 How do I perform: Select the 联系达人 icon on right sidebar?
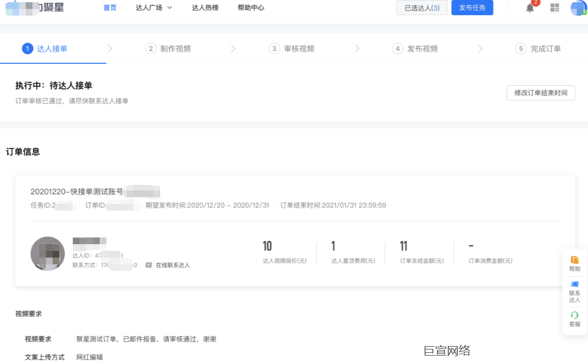[x=574, y=291]
